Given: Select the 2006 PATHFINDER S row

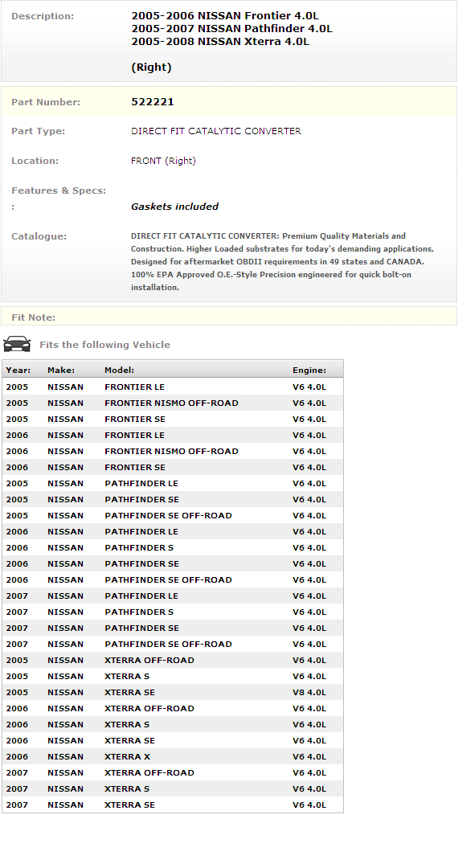Looking at the screenshot, I should [173, 547].
